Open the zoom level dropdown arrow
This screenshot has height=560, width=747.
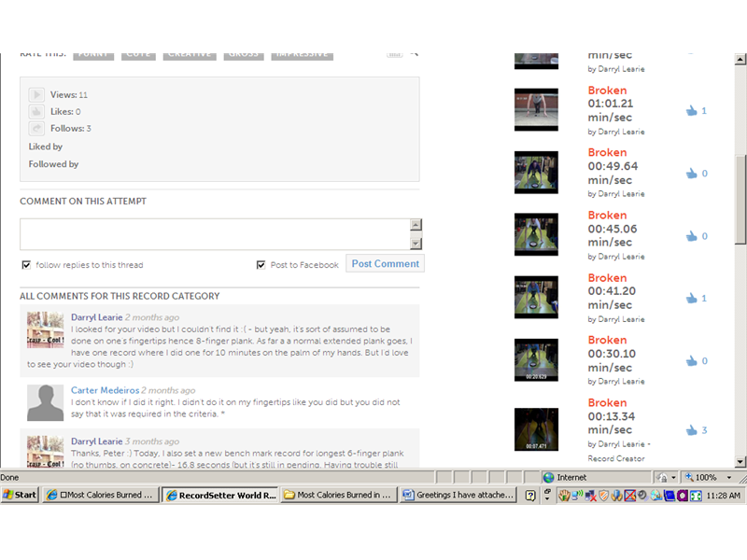pos(729,477)
